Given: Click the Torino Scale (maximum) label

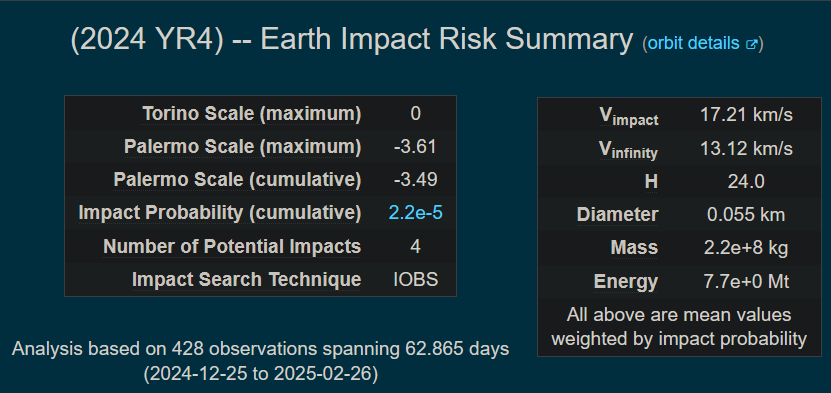Looking at the screenshot, I should point(252,113).
